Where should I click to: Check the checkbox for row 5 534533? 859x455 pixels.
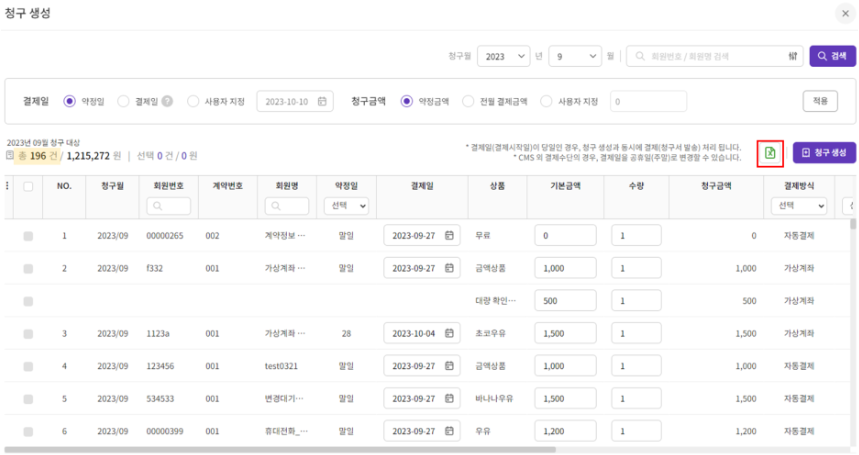[x=28, y=399]
